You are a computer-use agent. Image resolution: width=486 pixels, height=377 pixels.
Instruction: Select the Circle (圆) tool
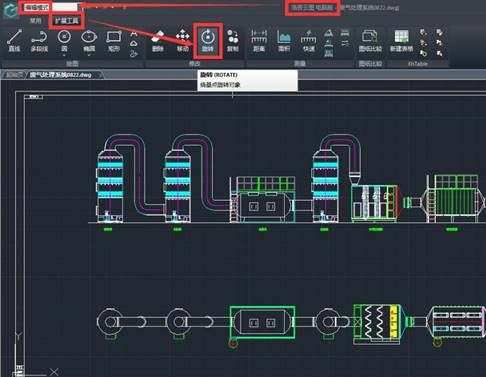click(64, 40)
